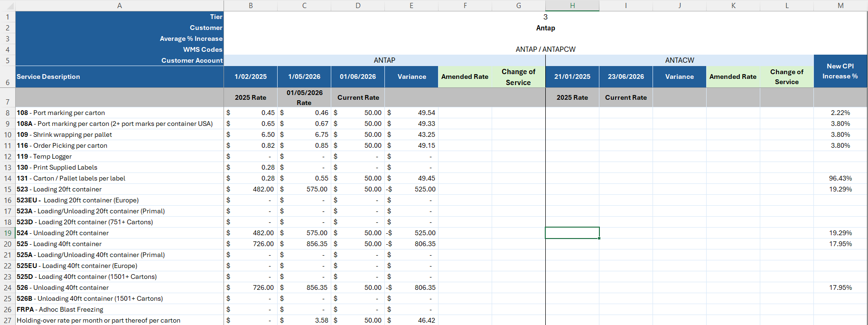Image resolution: width=868 pixels, height=325 pixels.
Task: Click the '01/05/2026 Rate' subheader cell
Action: click(304, 97)
